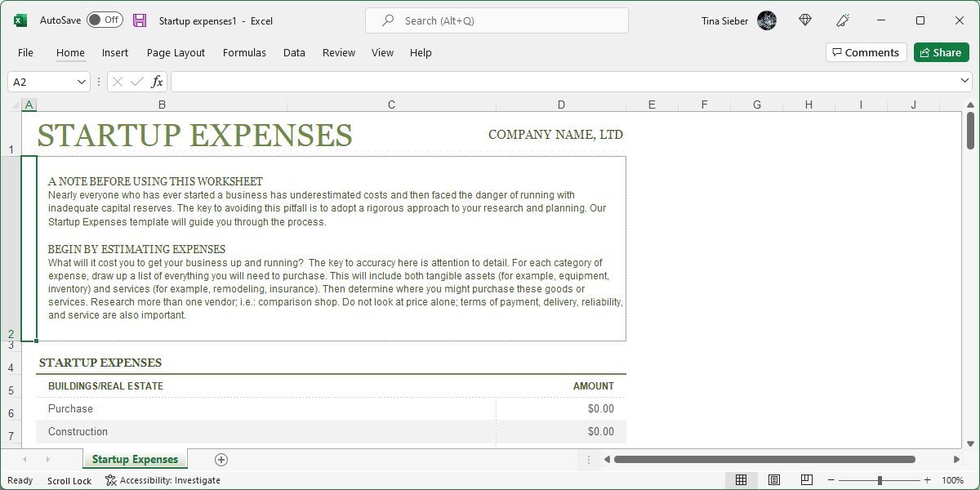
Task: Switch to the Formulas ribbon tab
Action: [244, 52]
